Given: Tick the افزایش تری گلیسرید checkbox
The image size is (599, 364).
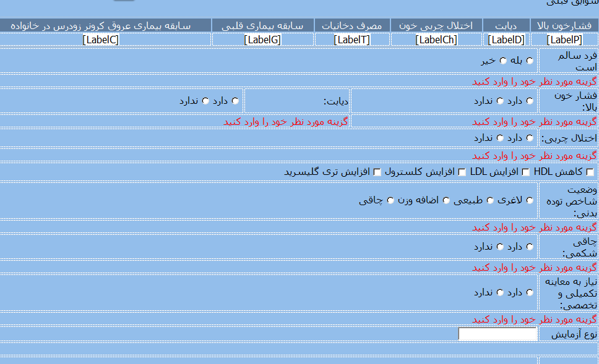Looking at the screenshot, I should (377, 172).
